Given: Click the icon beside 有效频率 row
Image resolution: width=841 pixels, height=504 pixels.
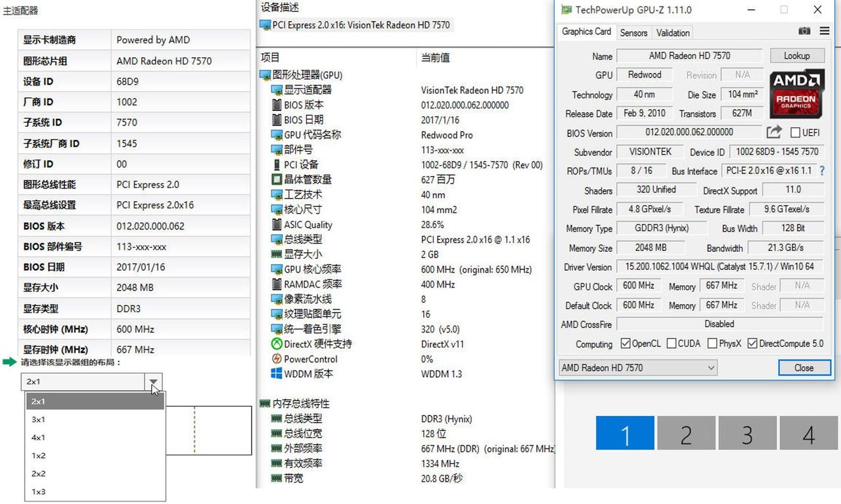Looking at the screenshot, I should pos(277,463).
